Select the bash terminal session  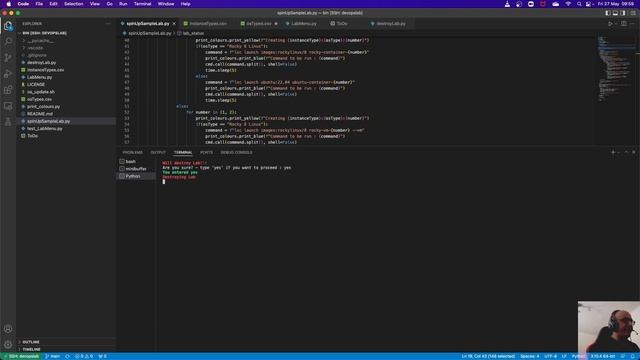(136, 162)
